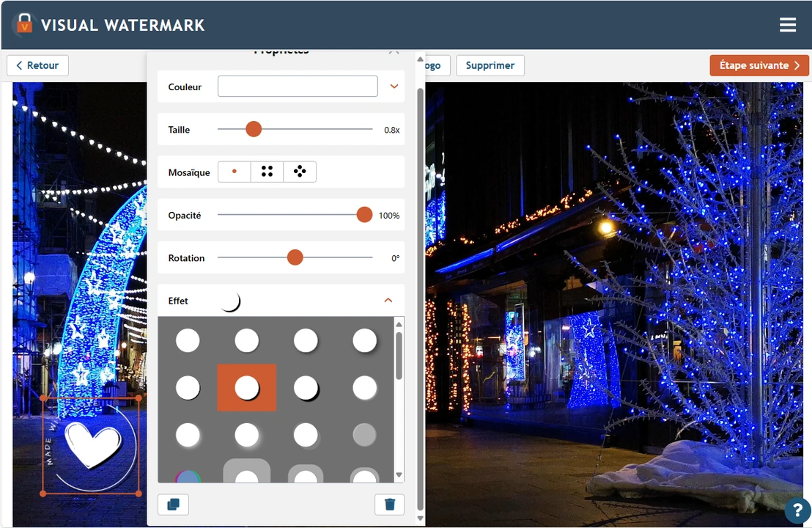The image size is (812, 528).
Task: Click the properties panel scroll-up arrow
Action: (420, 59)
